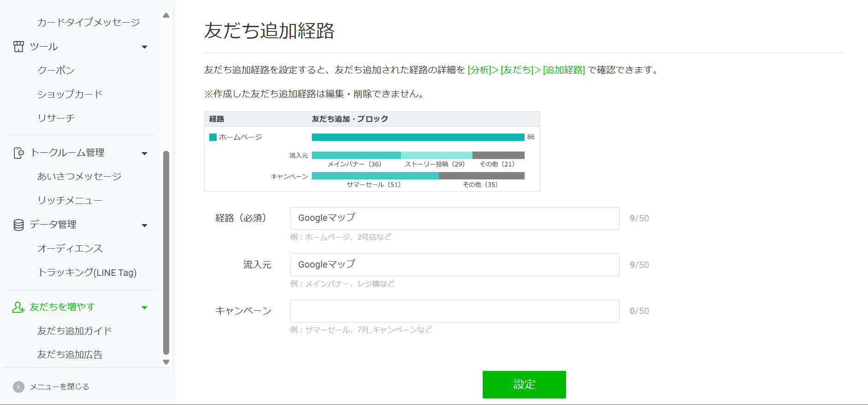The width and height of the screenshot is (868, 405).
Task: Open クーポン in the sidebar
Action: coord(56,70)
